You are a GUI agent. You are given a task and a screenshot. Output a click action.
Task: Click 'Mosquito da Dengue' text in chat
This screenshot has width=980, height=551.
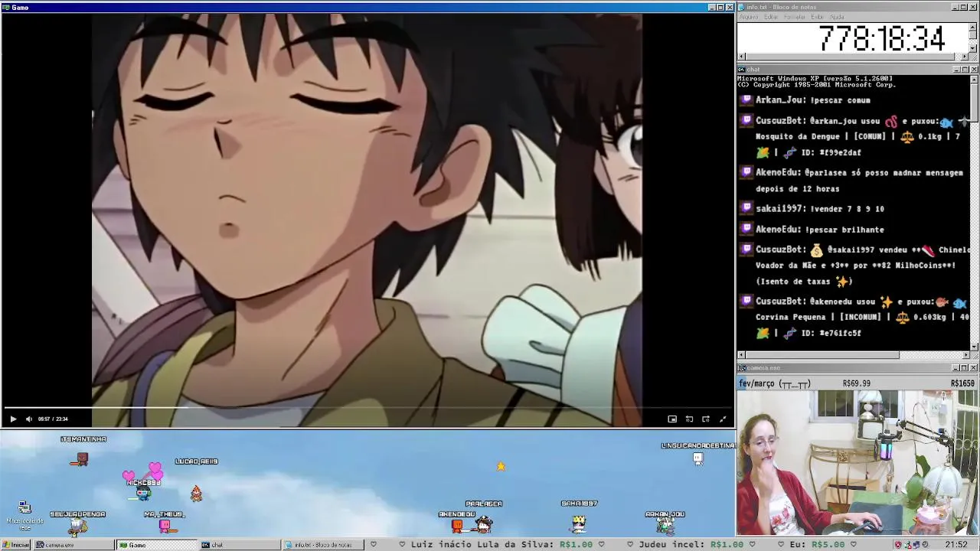(798, 136)
